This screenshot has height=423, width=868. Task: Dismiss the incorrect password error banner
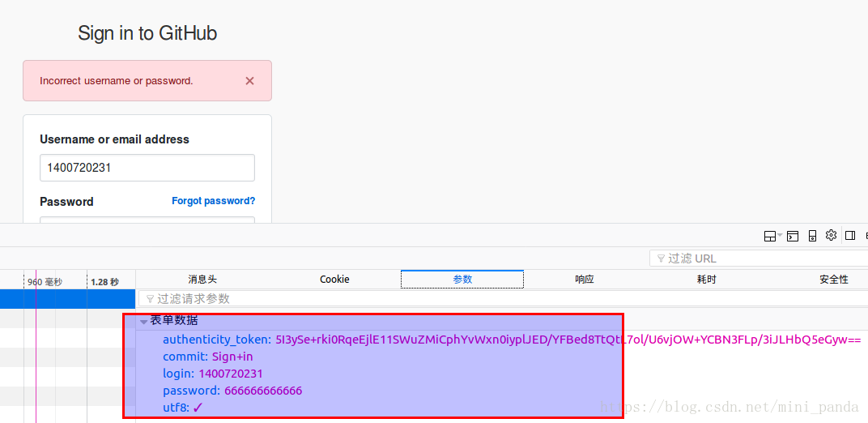pos(249,81)
